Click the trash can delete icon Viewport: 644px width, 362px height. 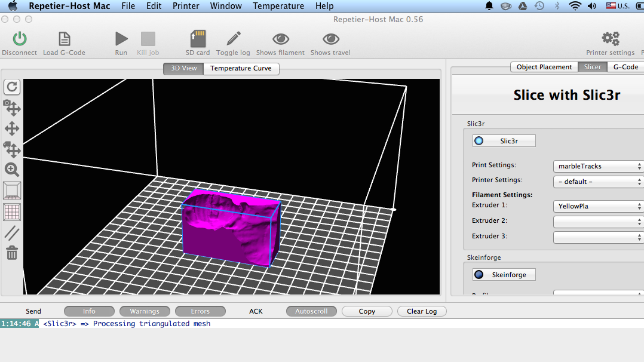pos(12,253)
